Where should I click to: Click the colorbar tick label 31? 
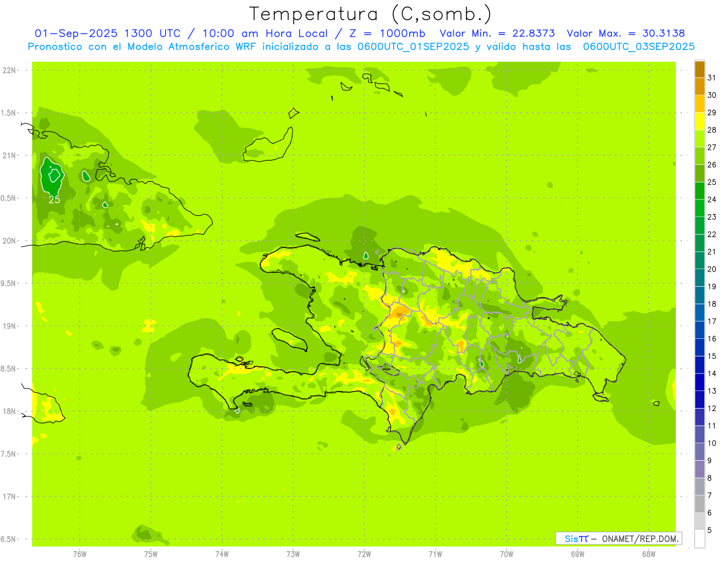coord(712,78)
